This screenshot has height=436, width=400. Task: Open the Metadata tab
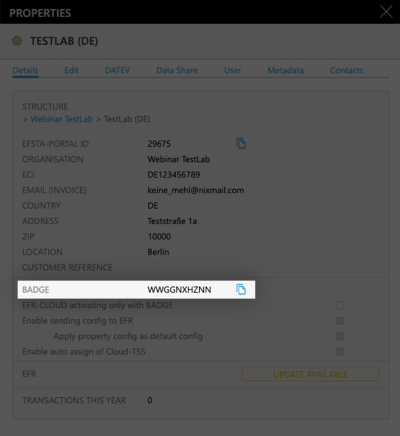[285, 70]
